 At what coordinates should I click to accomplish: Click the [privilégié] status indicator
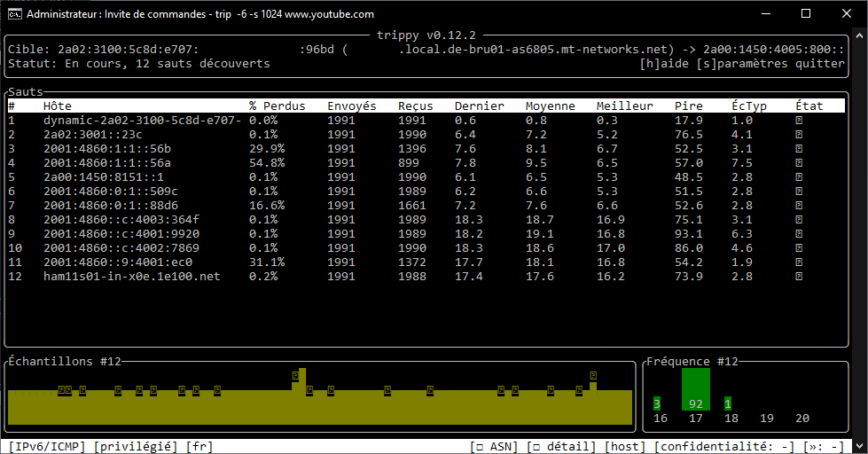(x=136, y=446)
